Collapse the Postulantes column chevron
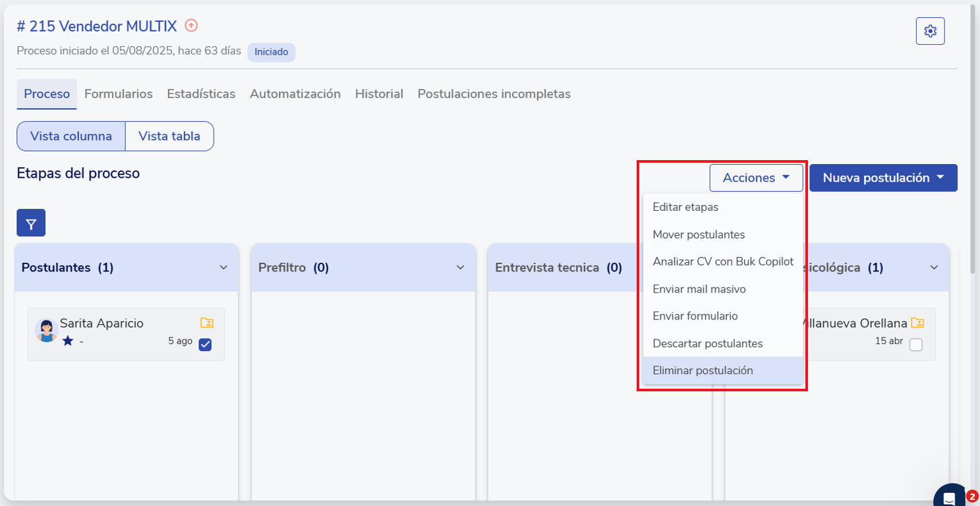 coord(223,267)
